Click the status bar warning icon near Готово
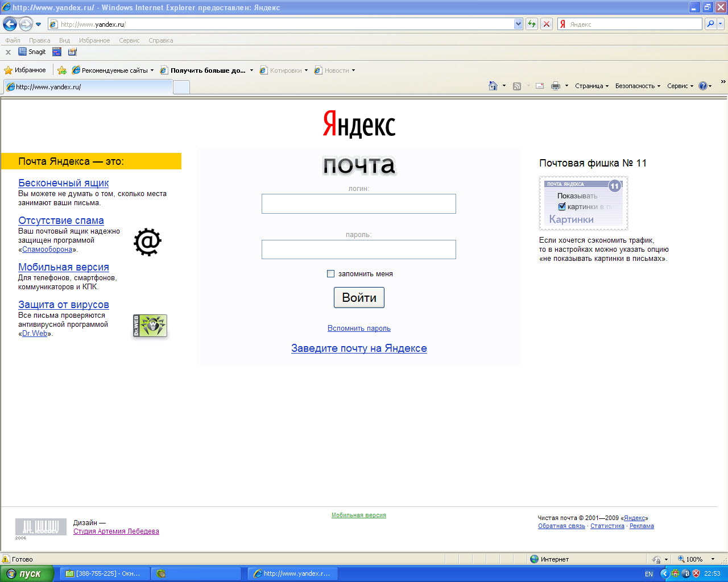This screenshot has height=582, width=728. coord(6,559)
